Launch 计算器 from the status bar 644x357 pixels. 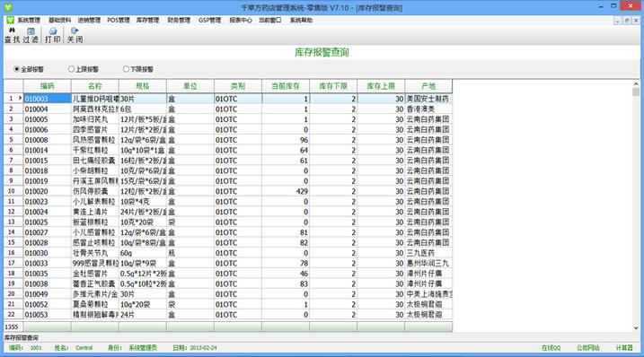tap(624, 347)
